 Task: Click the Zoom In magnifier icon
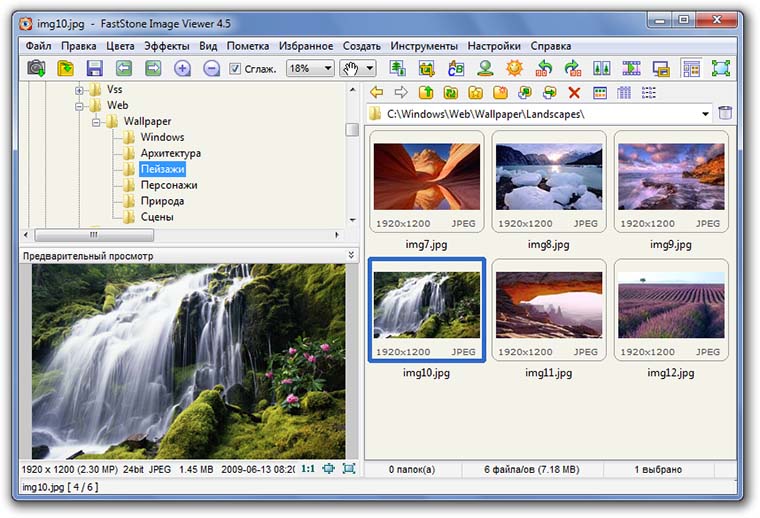182,68
